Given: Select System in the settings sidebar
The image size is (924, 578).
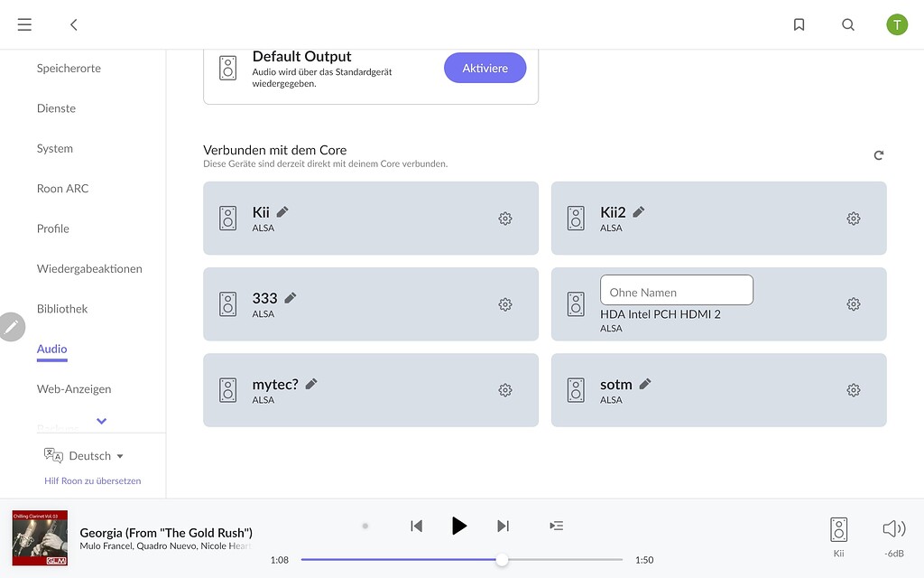Looking at the screenshot, I should coord(54,148).
